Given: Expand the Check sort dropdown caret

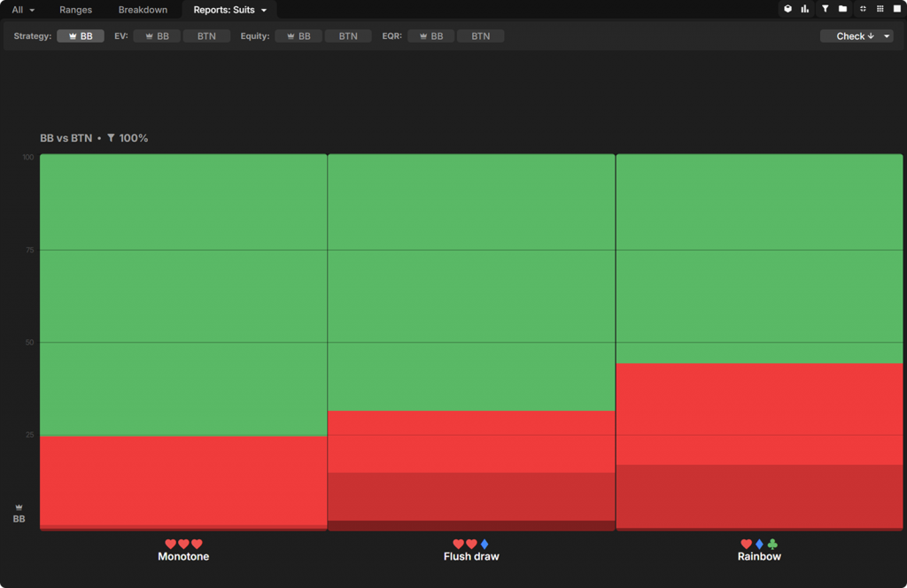Looking at the screenshot, I should click(x=887, y=36).
